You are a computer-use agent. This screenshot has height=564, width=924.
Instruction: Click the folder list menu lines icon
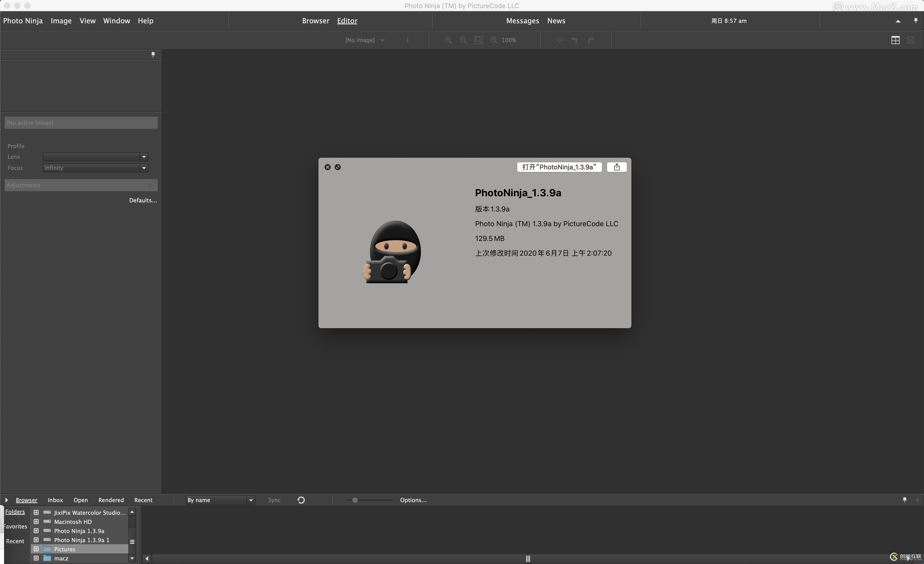click(x=132, y=541)
